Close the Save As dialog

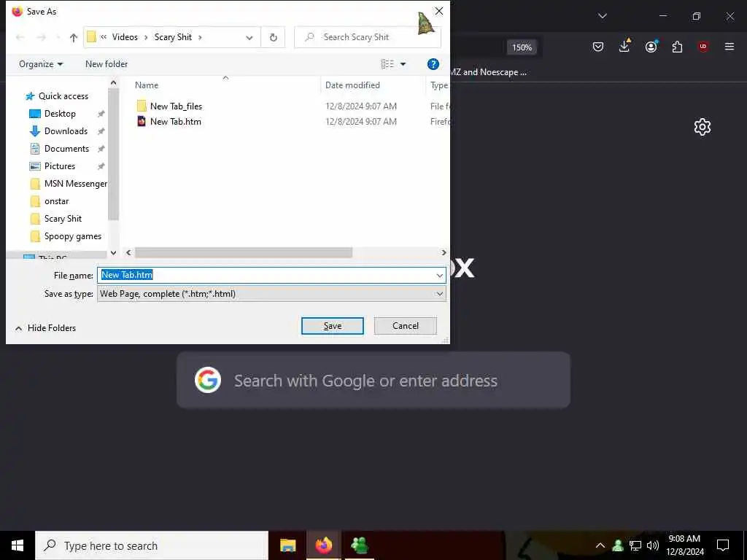(x=438, y=11)
